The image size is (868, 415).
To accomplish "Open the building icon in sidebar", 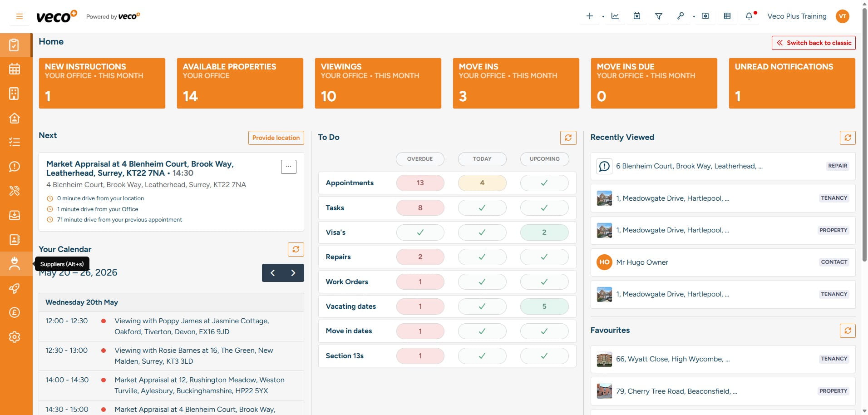I will [15, 94].
